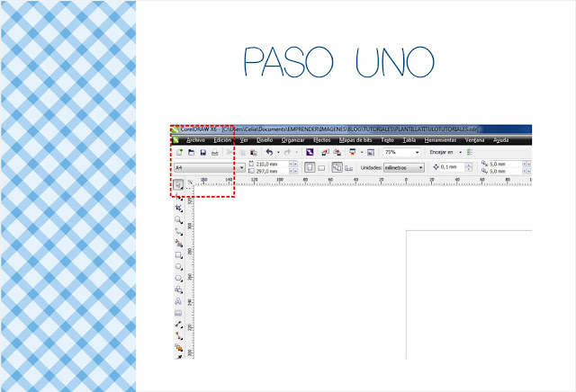576x392 pixels.
Task: Set page orientation to Landscape
Action: pos(321,168)
